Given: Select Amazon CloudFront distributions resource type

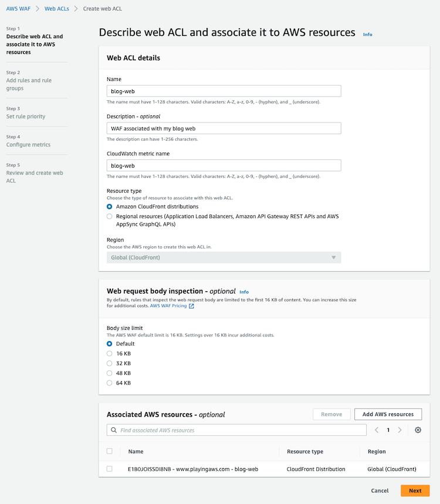Looking at the screenshot, I should point(110,207).
